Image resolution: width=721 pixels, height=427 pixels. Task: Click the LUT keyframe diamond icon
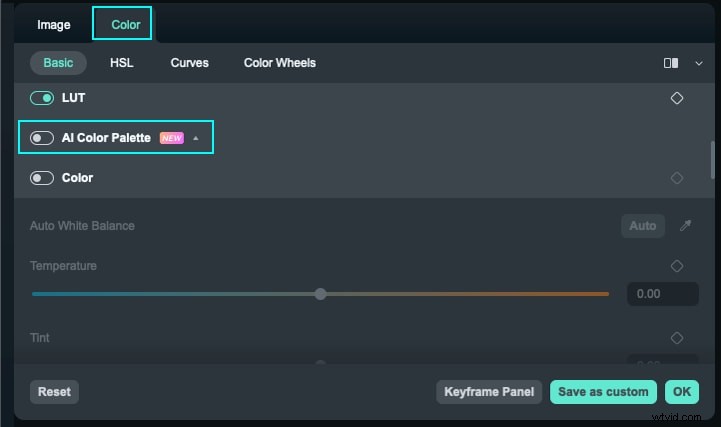click(677, 98)
